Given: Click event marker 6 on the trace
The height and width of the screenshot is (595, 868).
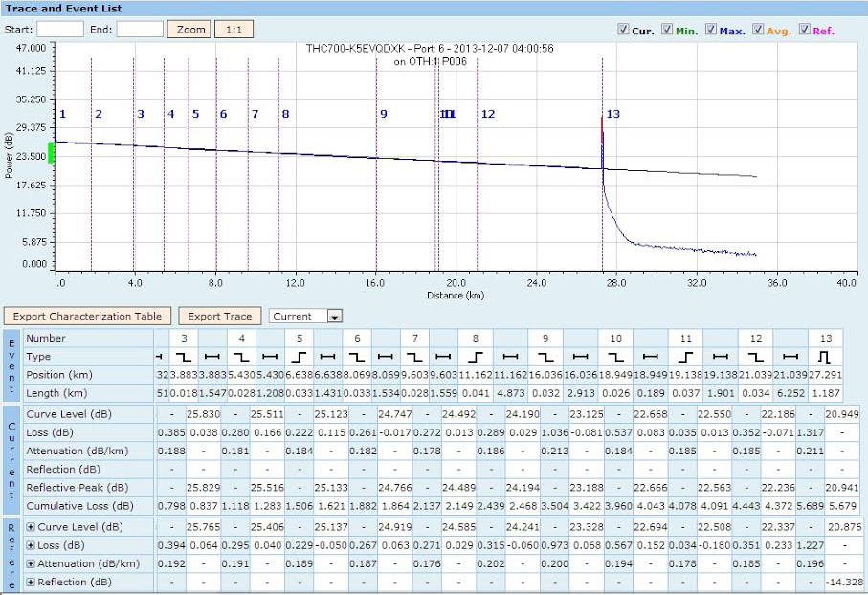Looking at the screenshot, I should (223, 114).
